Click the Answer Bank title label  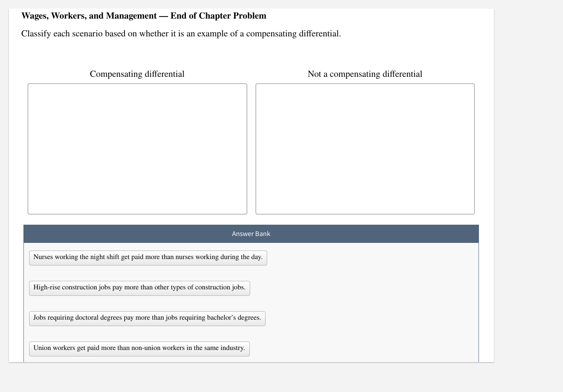point(251,234)
